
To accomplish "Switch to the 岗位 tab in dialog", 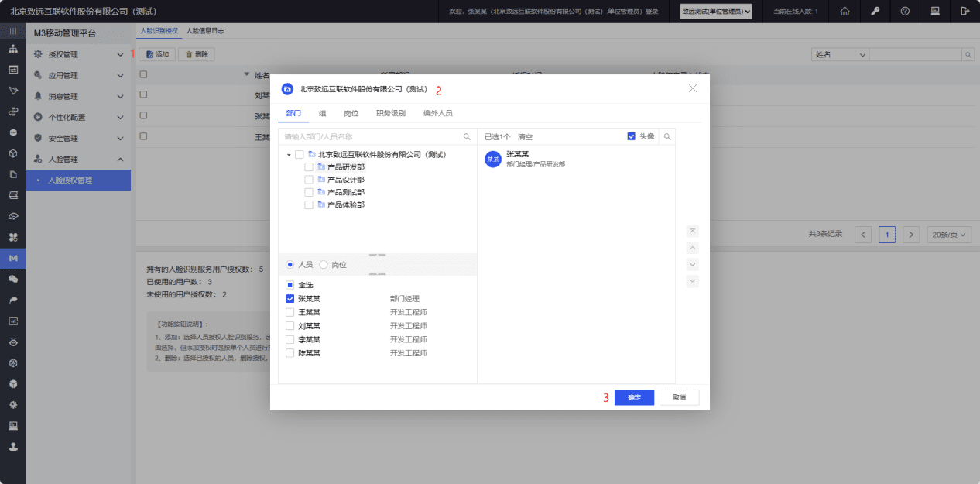I will click(351, 113).
